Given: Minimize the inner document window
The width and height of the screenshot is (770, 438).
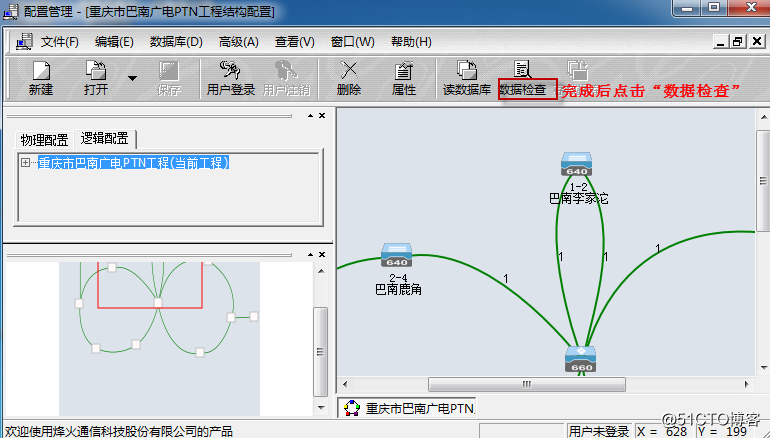Looking at the screenshot, I should pos(720,42).
